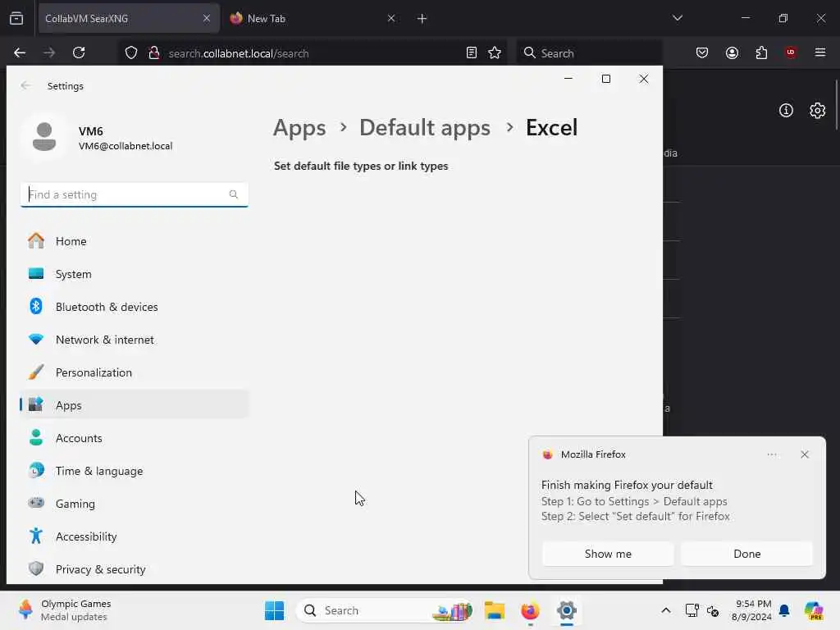Close the New Tab tab

(x=391, y=18)
